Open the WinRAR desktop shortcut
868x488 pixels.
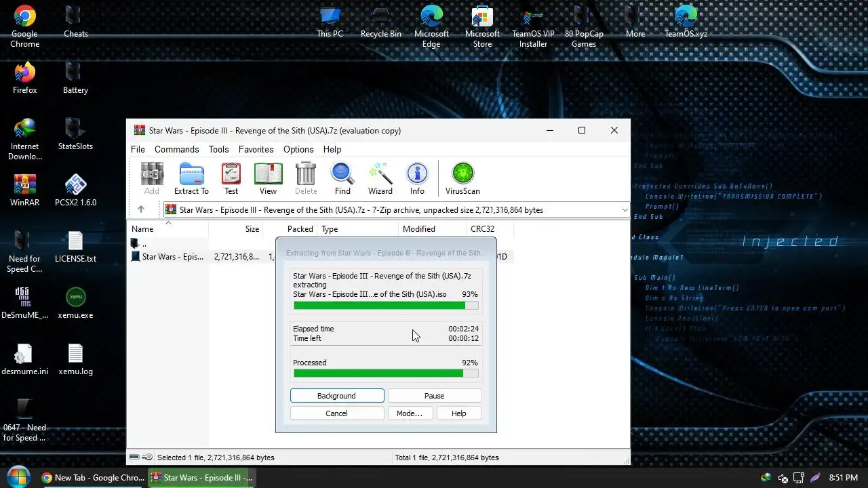pyautogui.click(x=24, y=190)
